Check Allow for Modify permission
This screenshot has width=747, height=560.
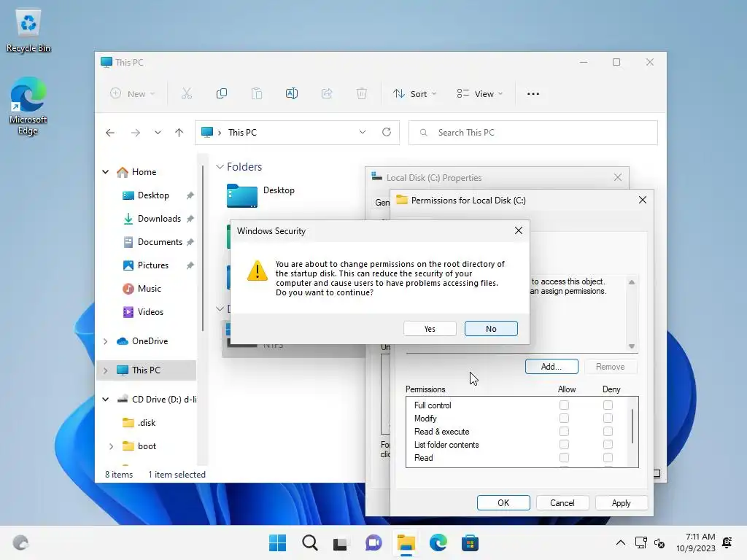point(564,418)
